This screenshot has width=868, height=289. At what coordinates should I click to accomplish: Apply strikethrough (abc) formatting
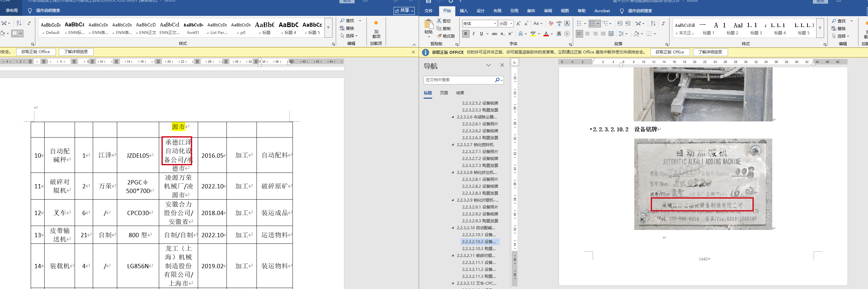(x=495, y=34)
